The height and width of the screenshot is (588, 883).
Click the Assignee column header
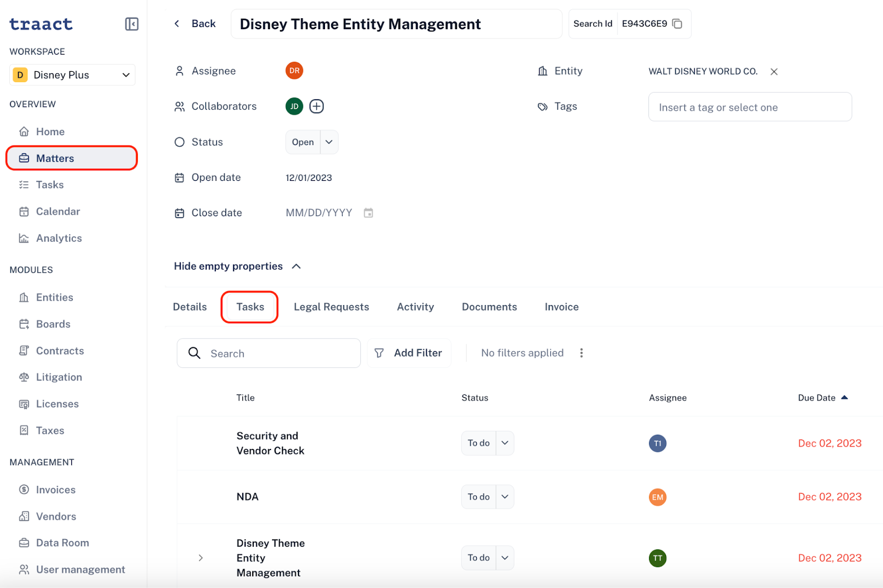668,398
